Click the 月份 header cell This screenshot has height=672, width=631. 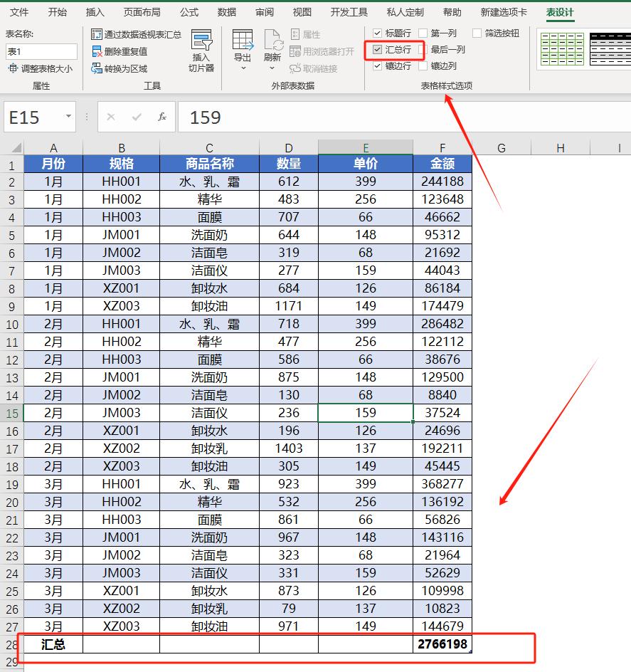[x=53, y=164]
